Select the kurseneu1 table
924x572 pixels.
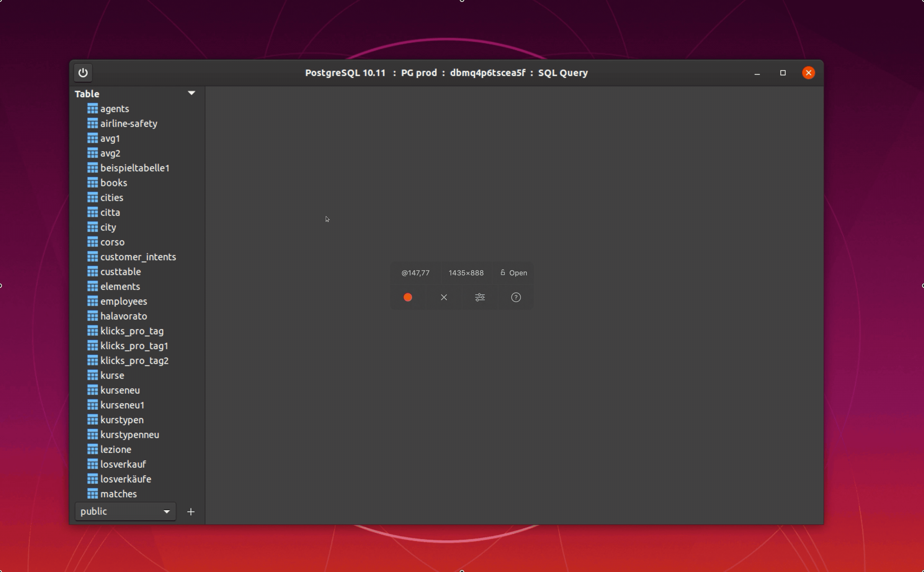click(x=122, y=405)
